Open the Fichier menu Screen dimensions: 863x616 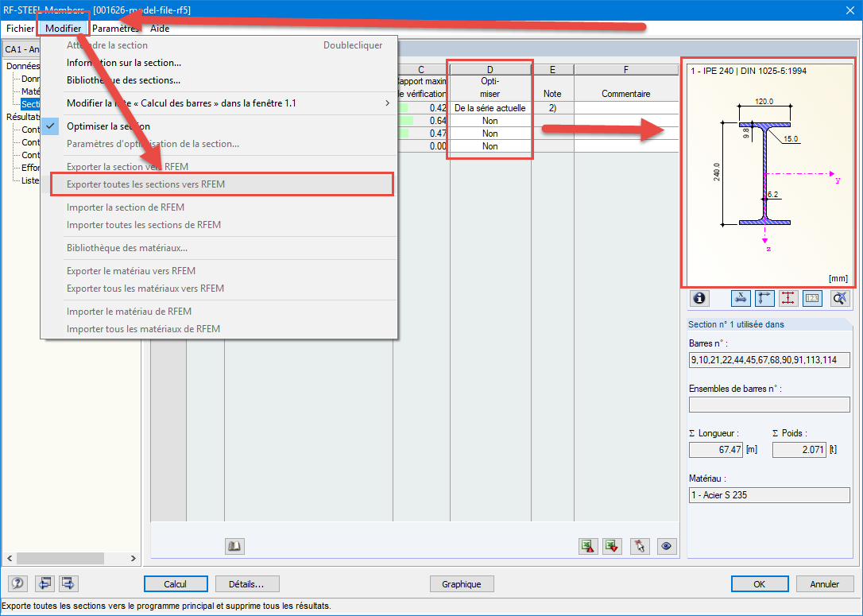click(x=19, y=28)
